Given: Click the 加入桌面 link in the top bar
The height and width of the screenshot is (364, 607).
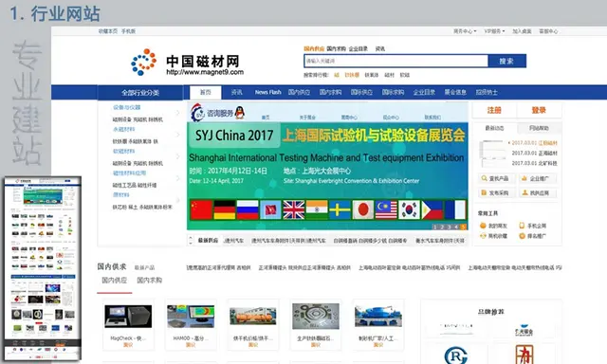Looking at the screenshot, I should click(x=522, y=31).
